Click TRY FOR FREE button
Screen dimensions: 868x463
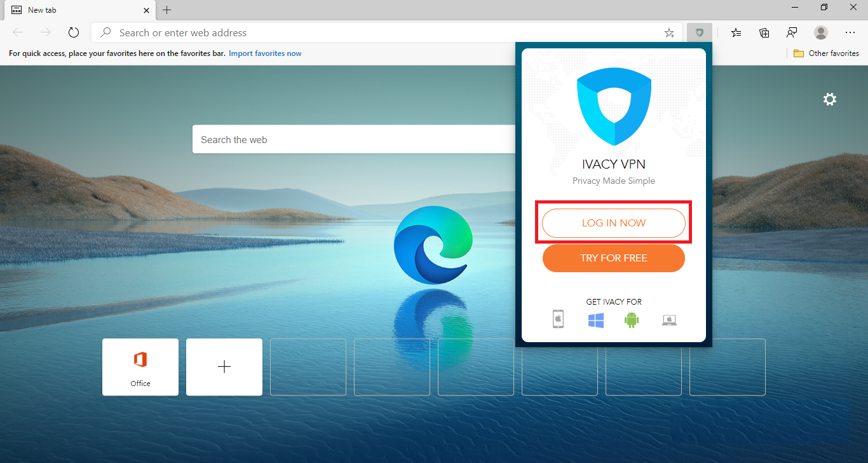click(x=614, y=258)
